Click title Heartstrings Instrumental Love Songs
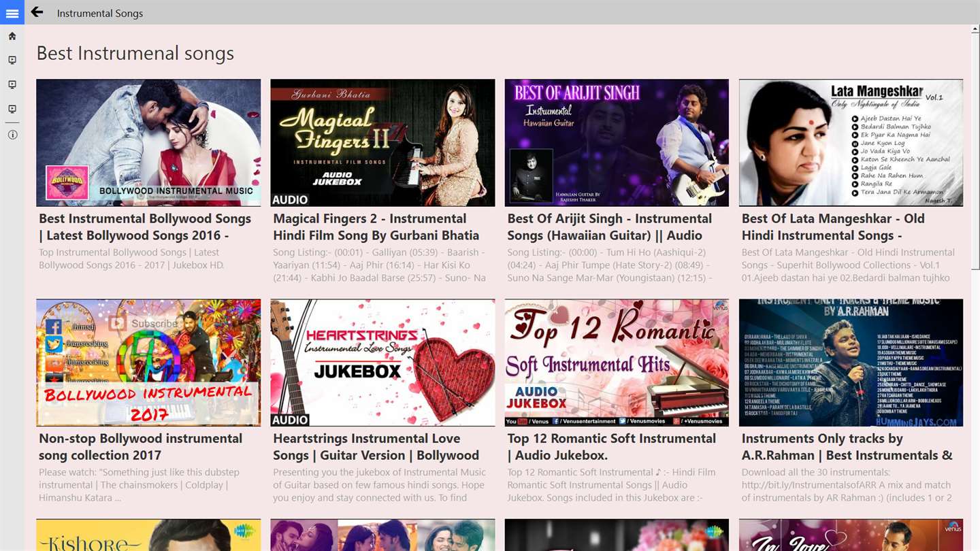Image resolution: width=980 pixels, height=551 pixels. [x=376, y=447]
